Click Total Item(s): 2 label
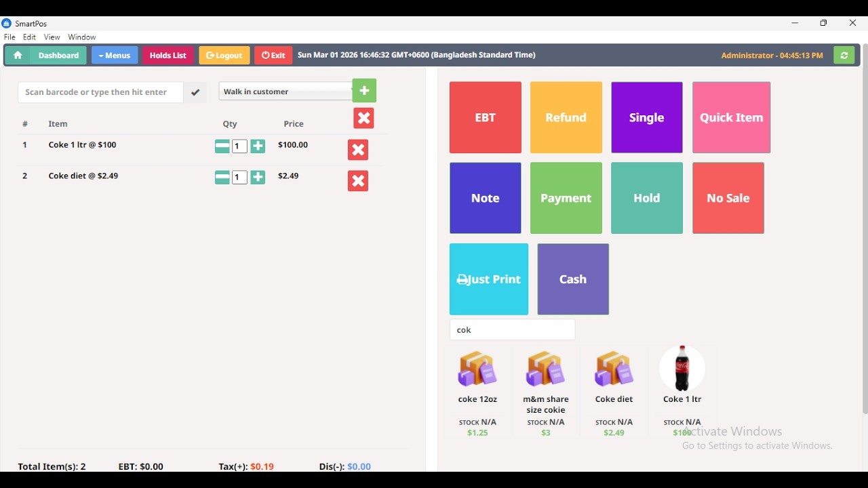The image size is (868, 488). [52, 466]
